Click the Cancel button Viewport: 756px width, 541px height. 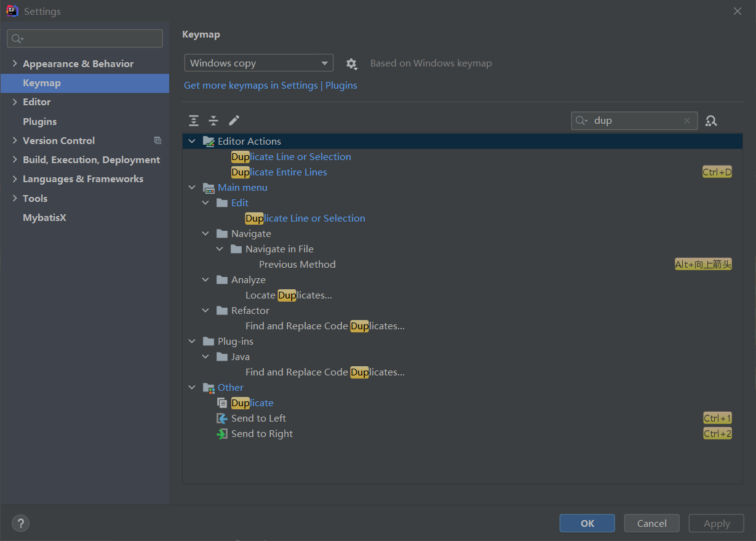651,523
